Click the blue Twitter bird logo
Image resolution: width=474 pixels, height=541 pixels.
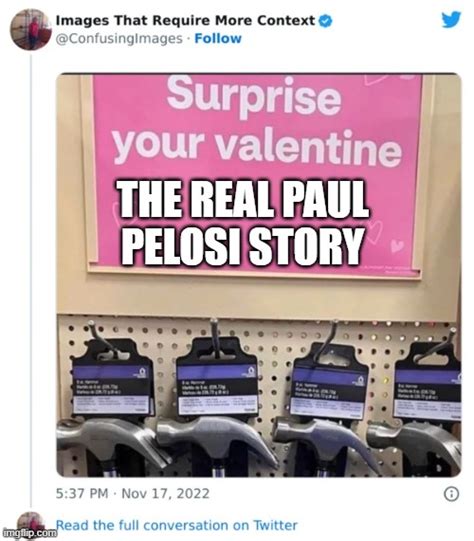pyautogui.click(x=451, y=19)
